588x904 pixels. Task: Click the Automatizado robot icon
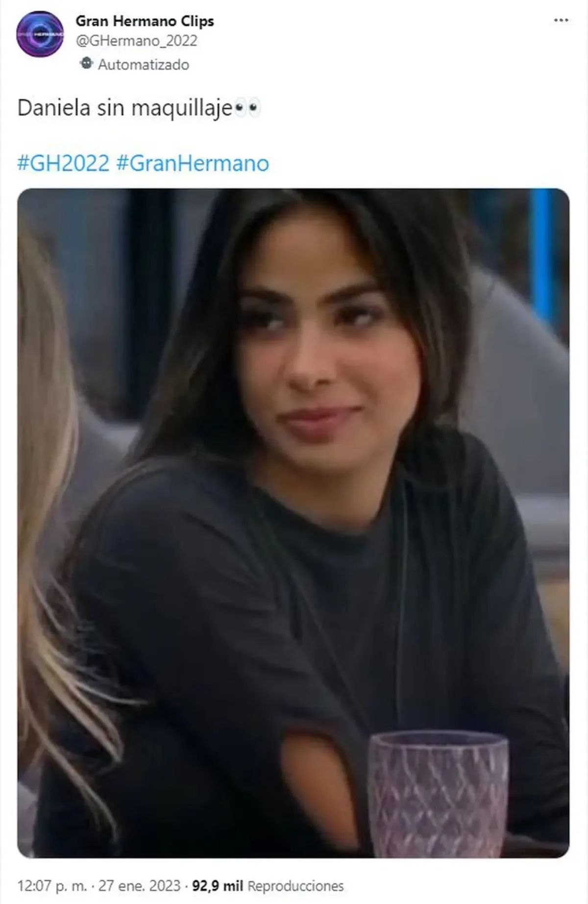point(86,64)
